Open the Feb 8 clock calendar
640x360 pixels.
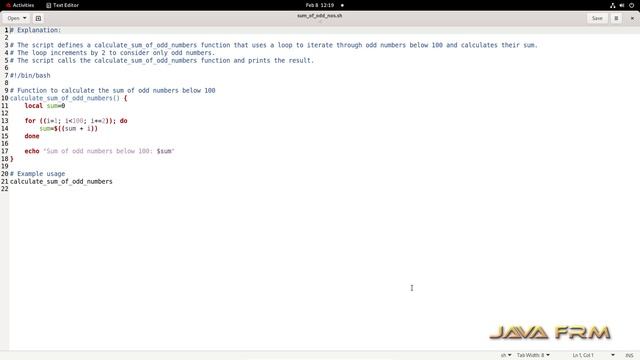pyautogui.click(x=320, y=5)
